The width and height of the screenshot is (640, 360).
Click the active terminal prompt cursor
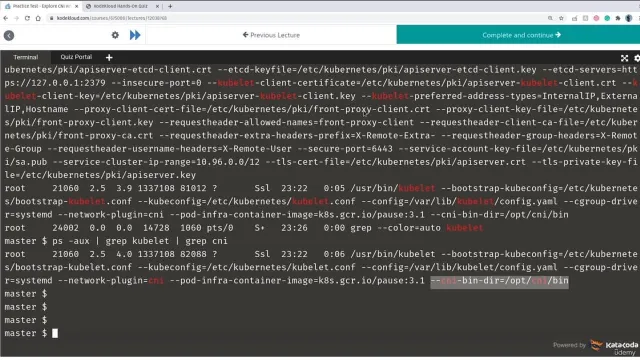click(x=55, y=333)
